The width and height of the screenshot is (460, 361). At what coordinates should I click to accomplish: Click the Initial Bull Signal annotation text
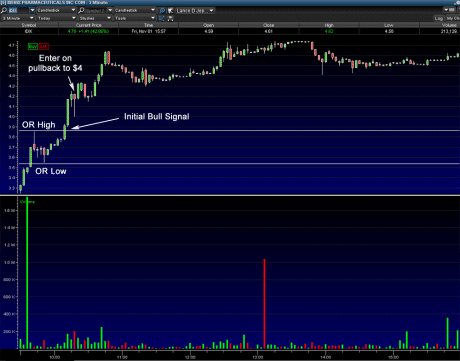point(157,116)
